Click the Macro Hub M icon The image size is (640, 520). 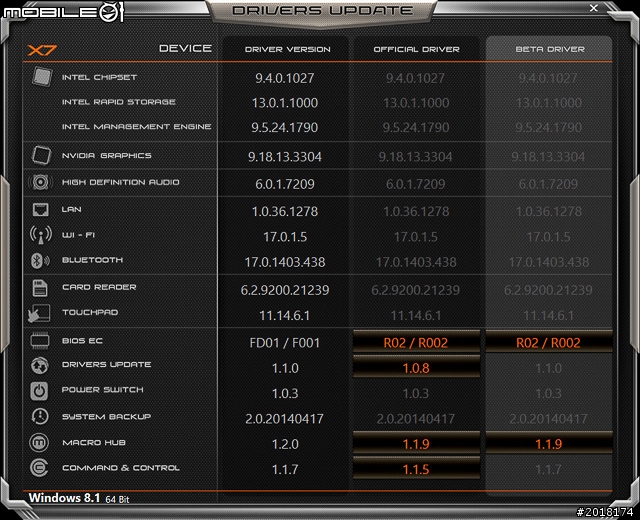click(x=39, y=442)
